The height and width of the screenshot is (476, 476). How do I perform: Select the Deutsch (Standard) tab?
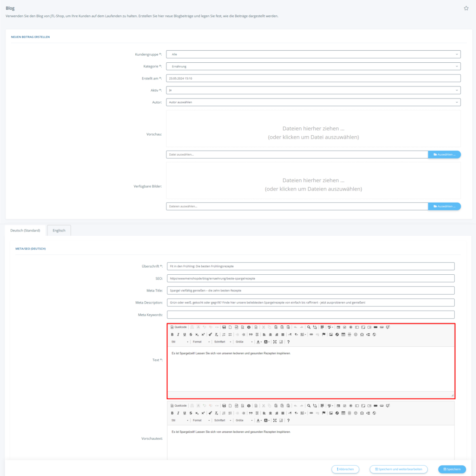(25, 230)
